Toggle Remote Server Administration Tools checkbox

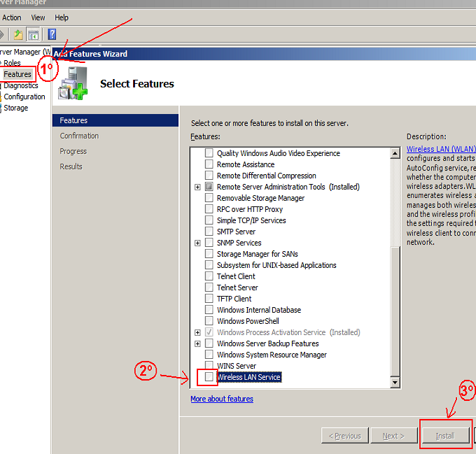(209, 187)
